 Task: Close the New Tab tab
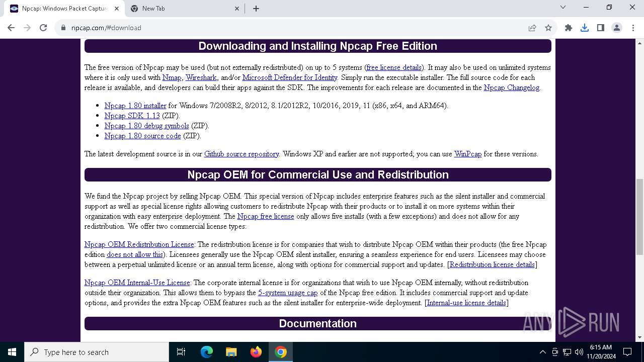click(x=237, y=9)
